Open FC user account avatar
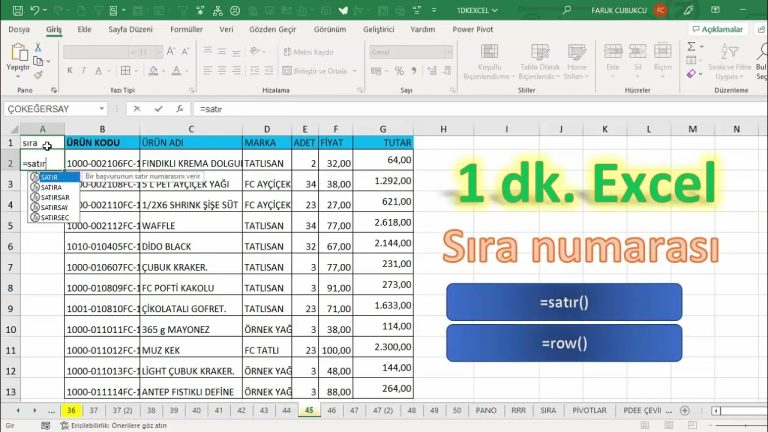This screenshot has height=432, width=768. (660, 10)
